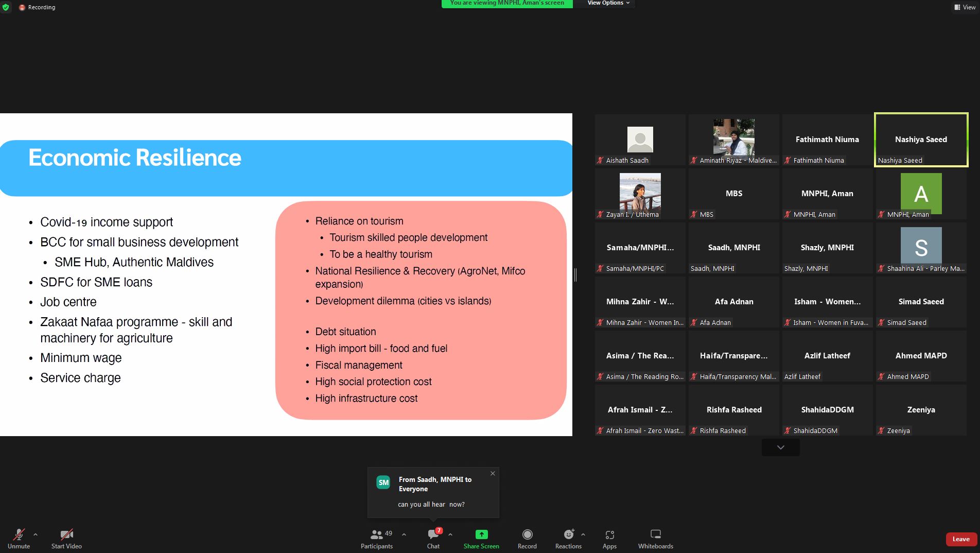Viewport: 980px width, 553px height.
Task: Toggle Start Video camera on
Action: 66,535
